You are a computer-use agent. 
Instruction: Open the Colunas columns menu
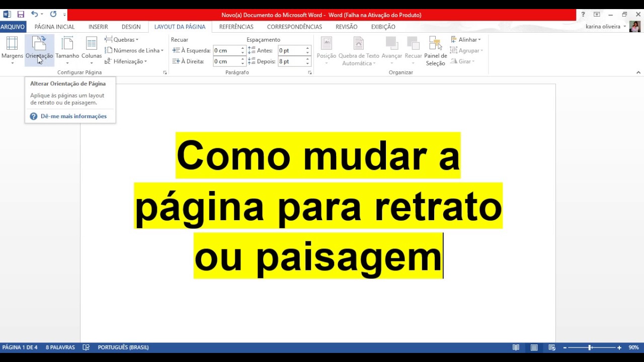click(x=92, y=50)
